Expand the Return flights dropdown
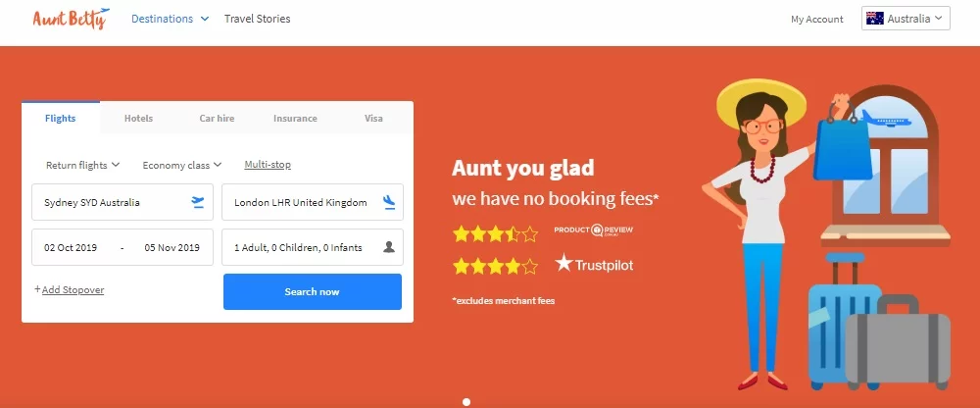Screen dimensions: 980x408 tap(82, 165)
